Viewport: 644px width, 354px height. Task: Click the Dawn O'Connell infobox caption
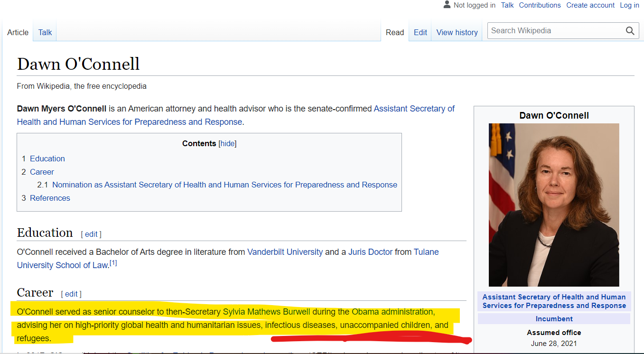click(x=554, y=115)
